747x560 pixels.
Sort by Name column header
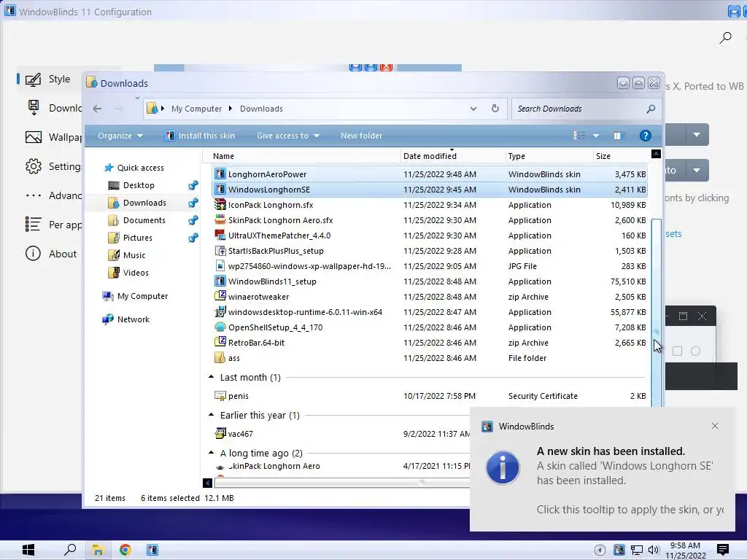[x=301, y=156]
